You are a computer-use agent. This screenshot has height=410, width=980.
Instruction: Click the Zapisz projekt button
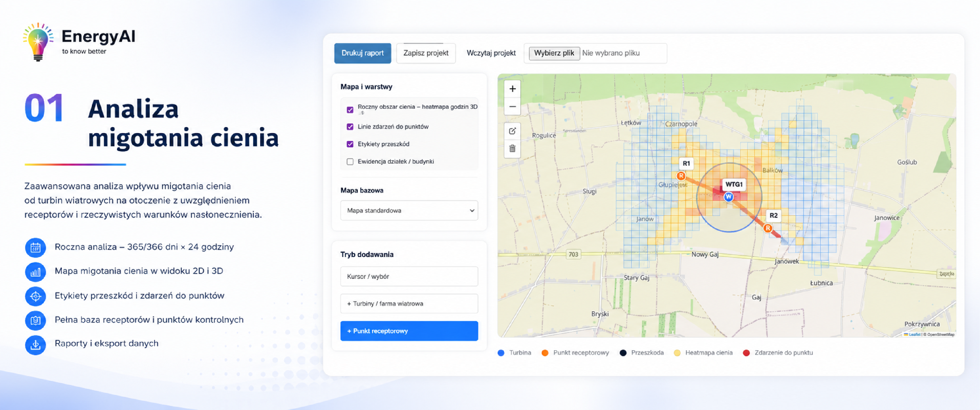426,53
